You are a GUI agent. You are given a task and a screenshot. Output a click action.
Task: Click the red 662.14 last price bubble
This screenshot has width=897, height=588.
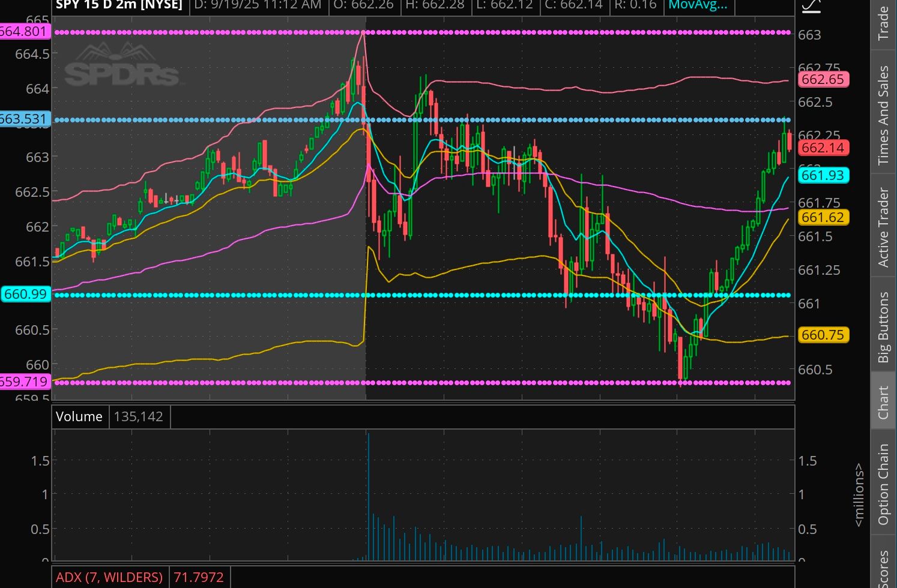point(823,148)
